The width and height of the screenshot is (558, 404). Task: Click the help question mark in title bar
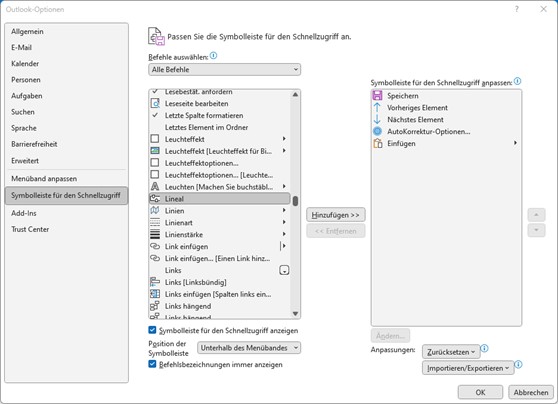coord(517,10)
